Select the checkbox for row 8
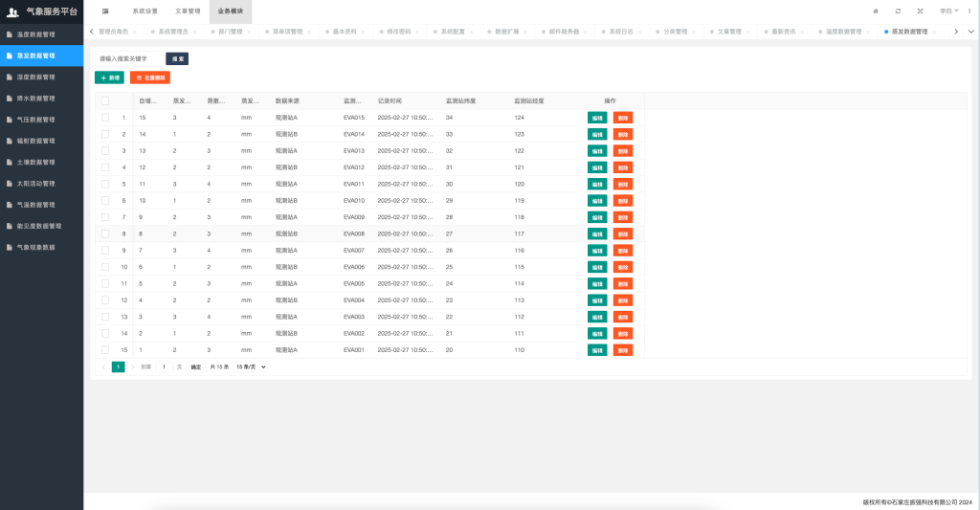Image resolution: width=980 pixels, height=510 pixels. 105,233
